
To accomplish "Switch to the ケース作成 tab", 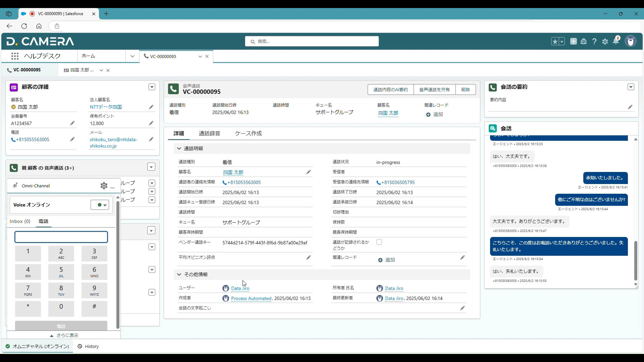I will (248, 133).
